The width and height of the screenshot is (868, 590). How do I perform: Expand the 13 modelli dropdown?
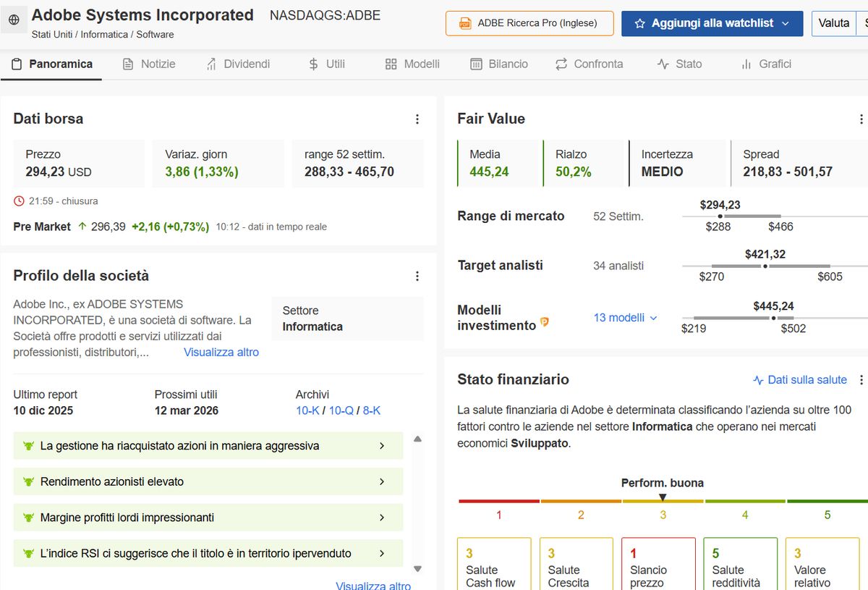click(626, 318)
